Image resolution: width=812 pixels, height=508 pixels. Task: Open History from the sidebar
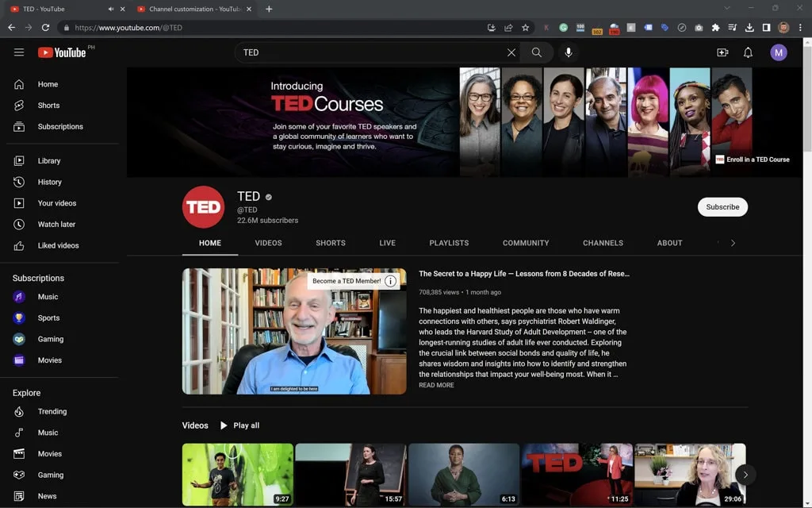[x=48, y=181]
